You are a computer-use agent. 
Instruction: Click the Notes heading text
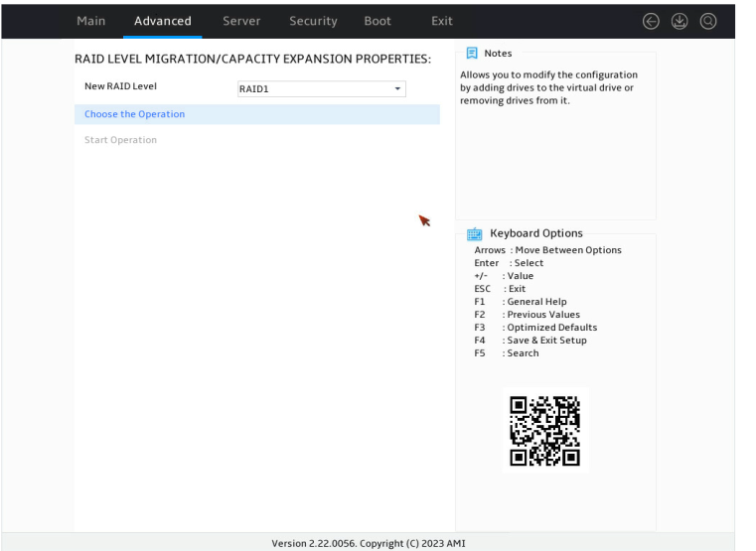(498, 53)
